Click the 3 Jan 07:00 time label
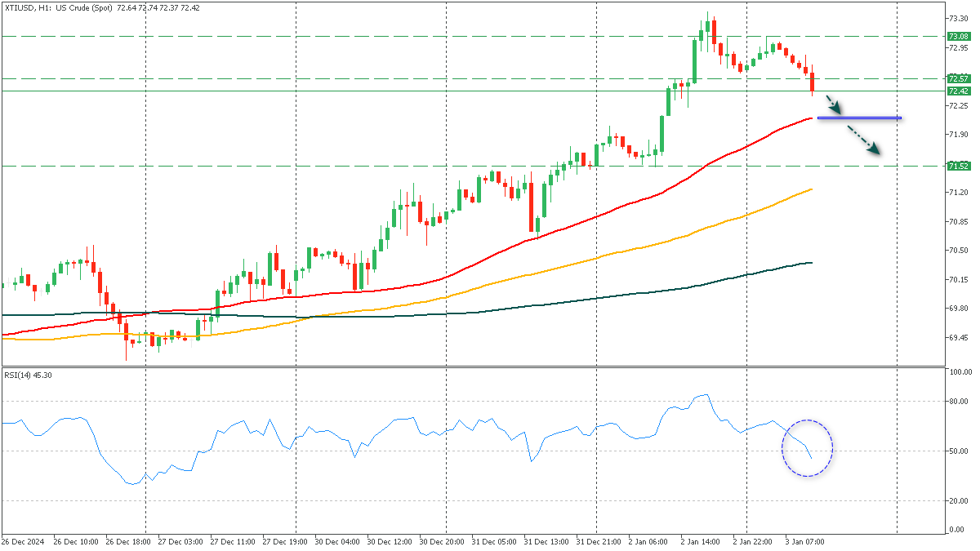The height and width of the screenshot is (551, 980). click(806, 541)
